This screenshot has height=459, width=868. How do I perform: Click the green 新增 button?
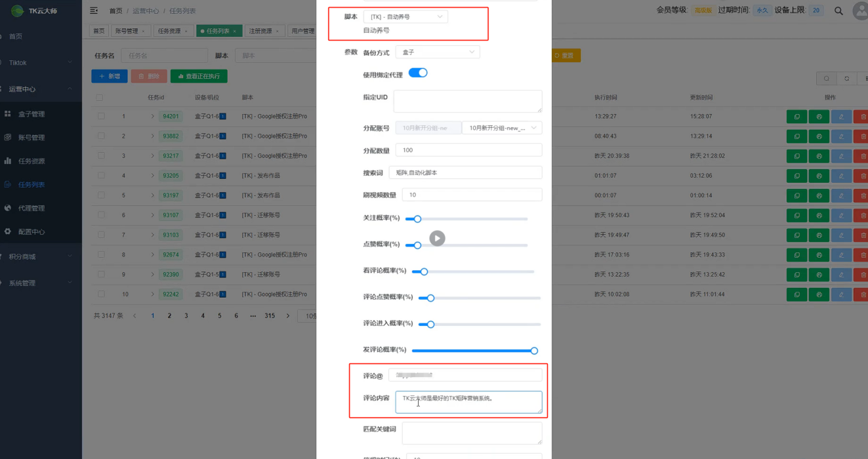pos(109,76)
